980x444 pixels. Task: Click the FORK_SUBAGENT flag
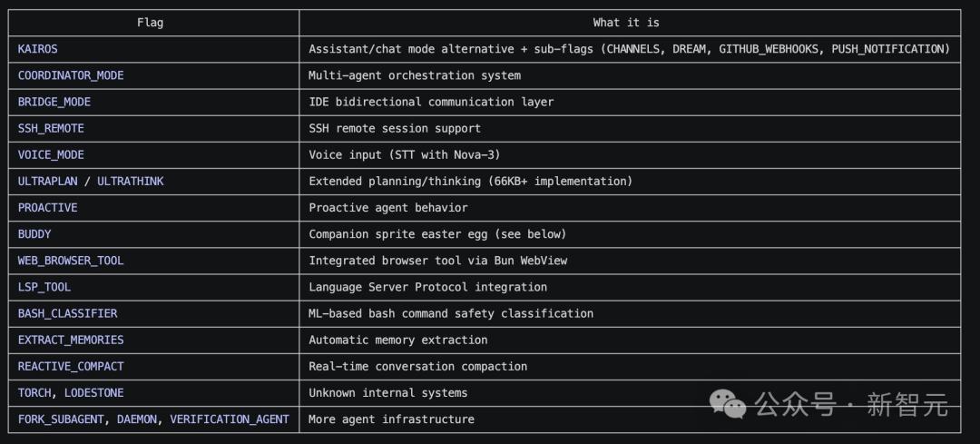click(x=61, y=419)
